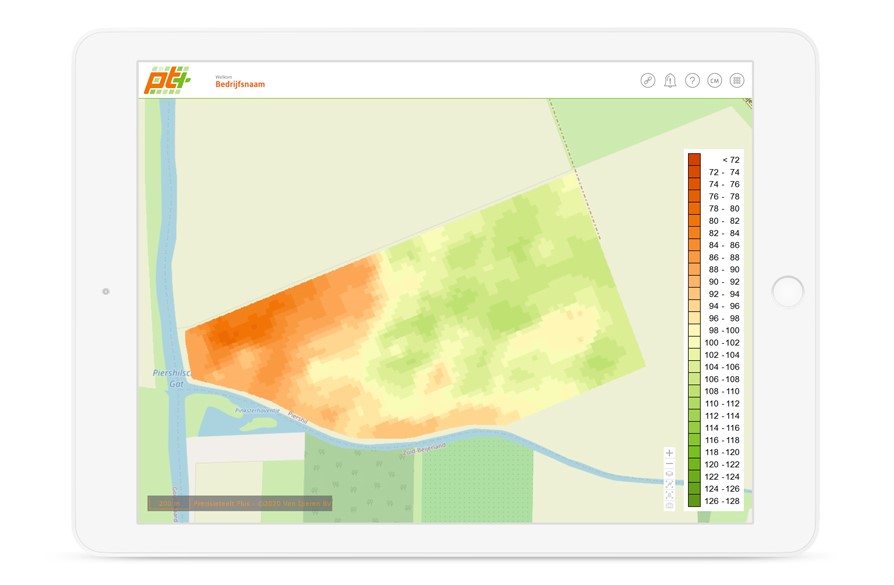The width and height of the screenshot is (894, 585).
Task: Select the '< 72' legend color swatch
Action: coord(694,160)
